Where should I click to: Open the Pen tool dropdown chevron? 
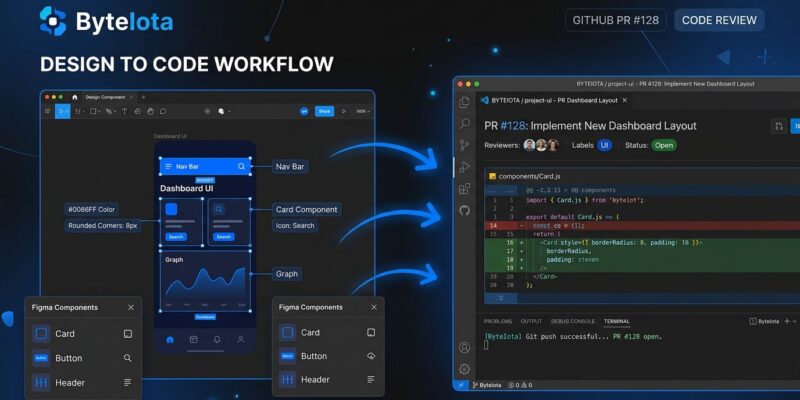pos(115,111)
